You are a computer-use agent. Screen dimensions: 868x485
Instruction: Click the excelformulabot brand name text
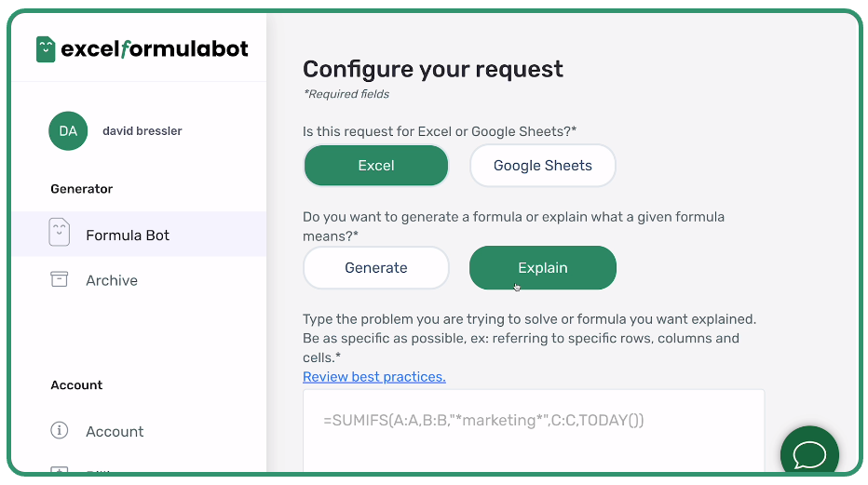point(155,49)
